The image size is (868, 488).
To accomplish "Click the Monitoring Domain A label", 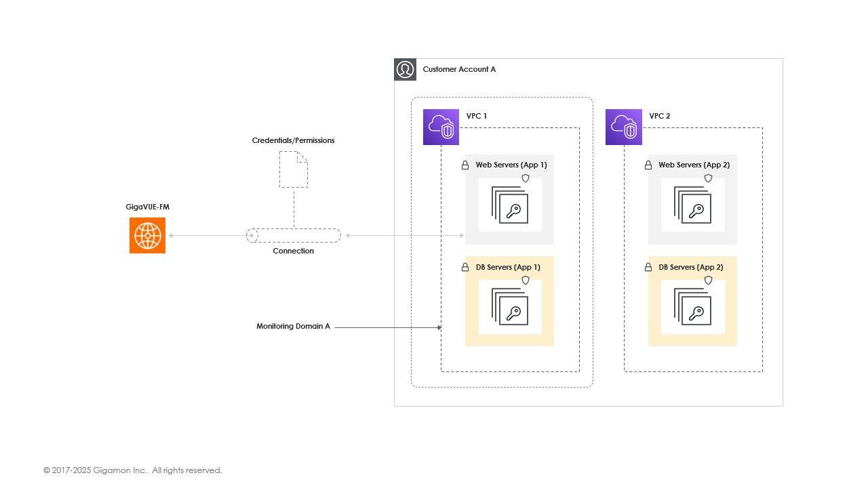I will click(293, 327).
